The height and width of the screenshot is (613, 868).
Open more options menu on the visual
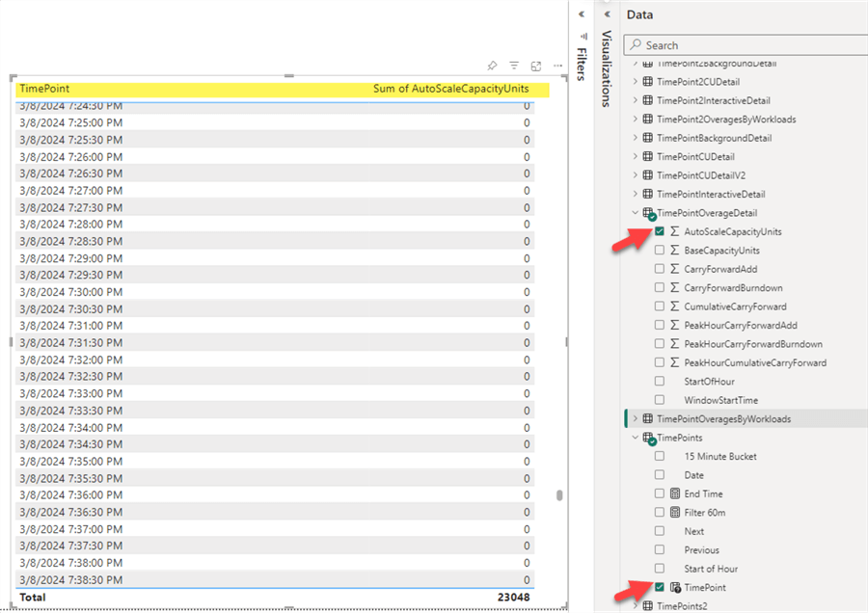point(557,66)
